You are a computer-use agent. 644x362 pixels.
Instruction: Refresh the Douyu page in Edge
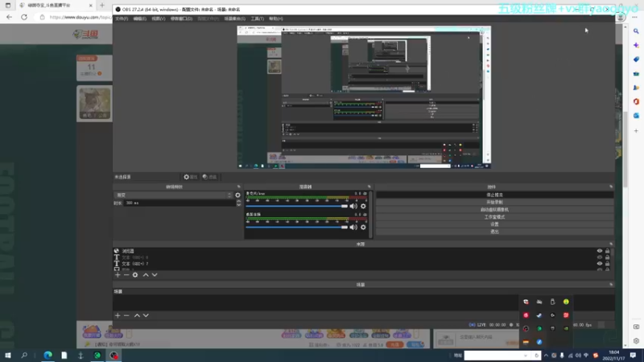[24, 17]
